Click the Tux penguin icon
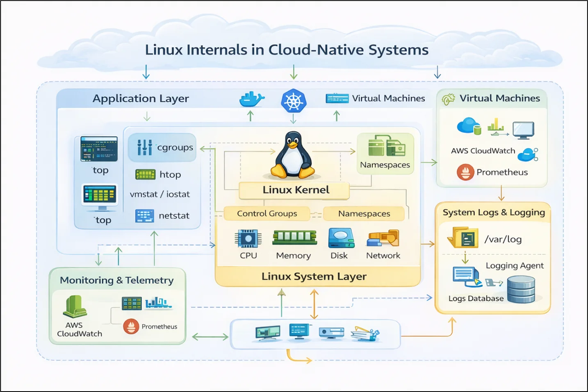Image resolution: width=588 pixels, height=392 pixels. [x=293, y=156]
